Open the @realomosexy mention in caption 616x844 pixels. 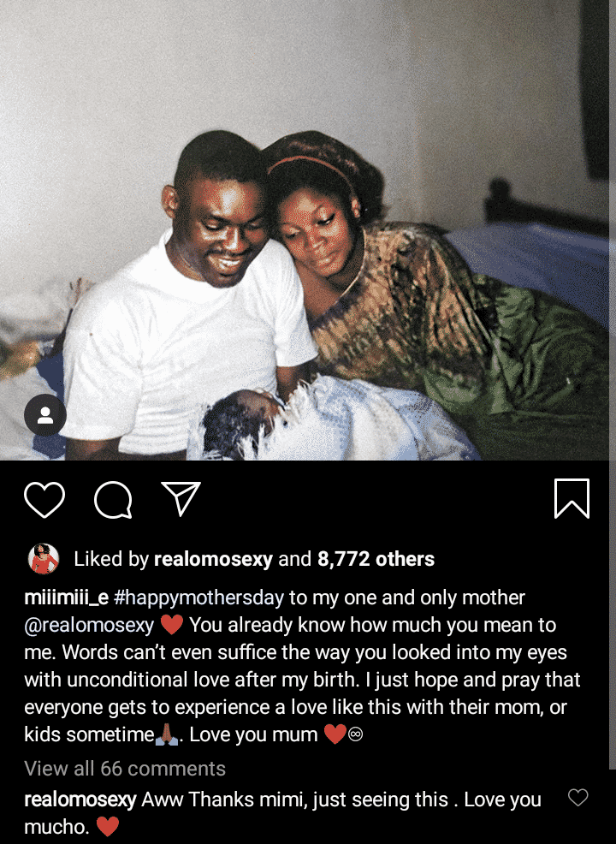[89, 625]
